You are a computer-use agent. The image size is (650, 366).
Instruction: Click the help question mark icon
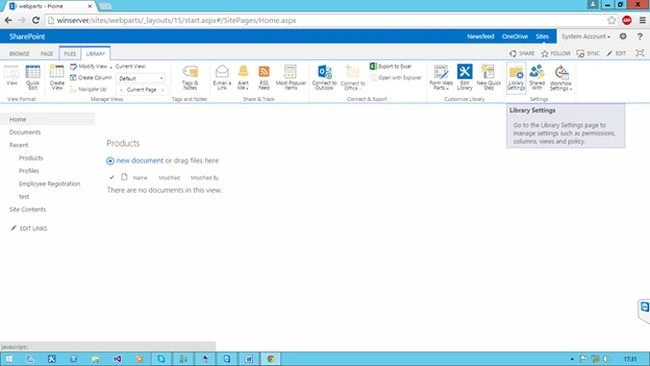pos(640,36)
